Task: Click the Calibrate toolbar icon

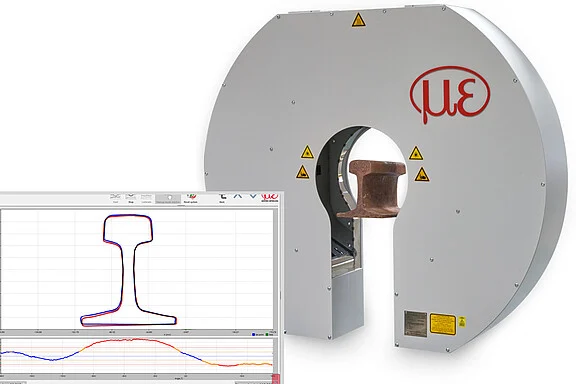Action: [146, 198]
